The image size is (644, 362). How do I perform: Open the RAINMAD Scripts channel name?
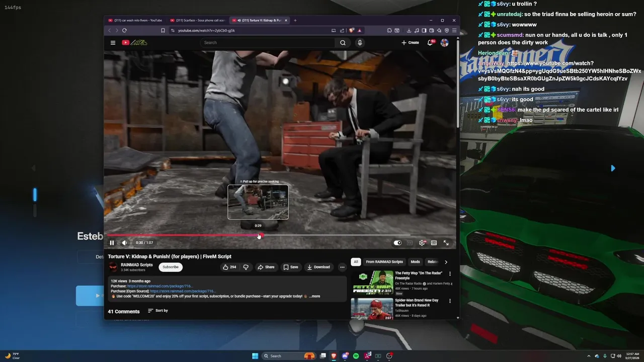click(x=136, y=265)
